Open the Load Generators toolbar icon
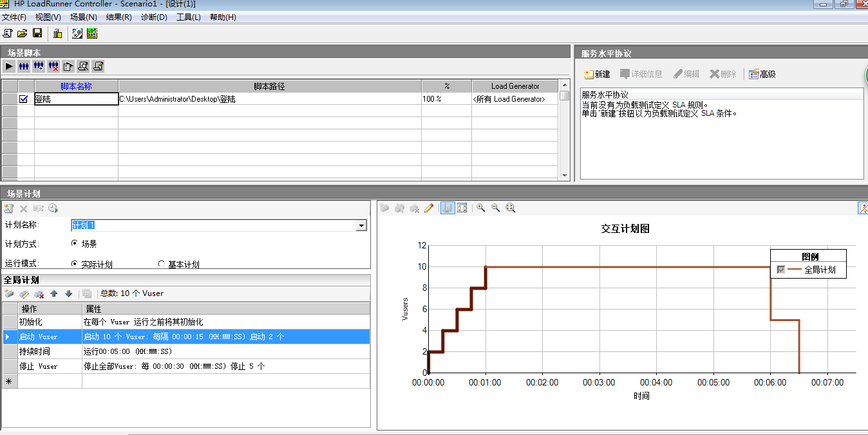Screen dimensions: 868x435 [x=58, y=33]
